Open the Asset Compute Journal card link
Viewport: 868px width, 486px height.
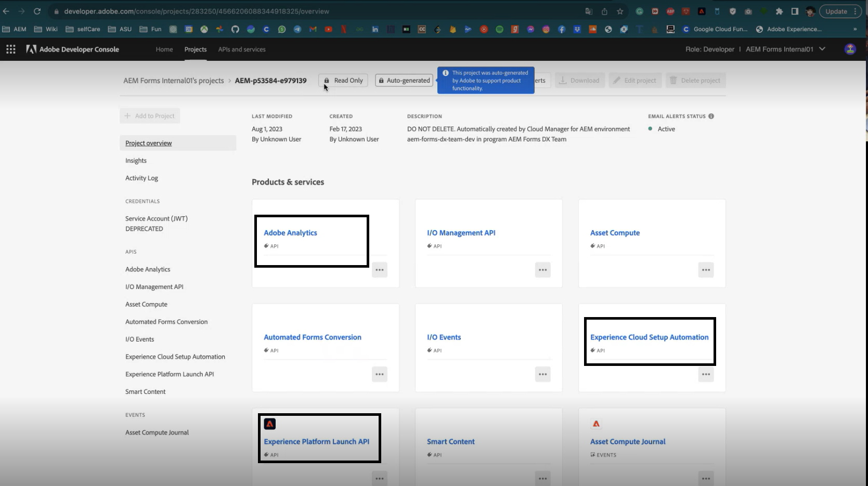tap(628, 442)
